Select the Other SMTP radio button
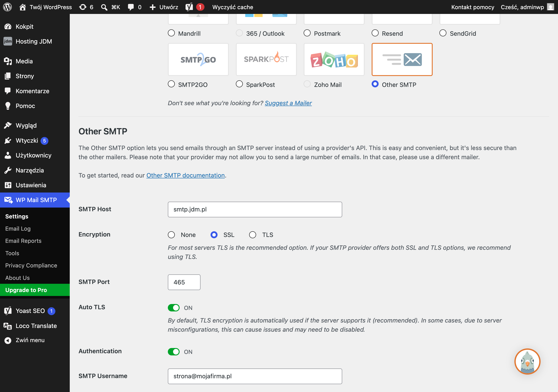Image resolution: width=558 pixels, height=392 pixels. tap(375, 84)
